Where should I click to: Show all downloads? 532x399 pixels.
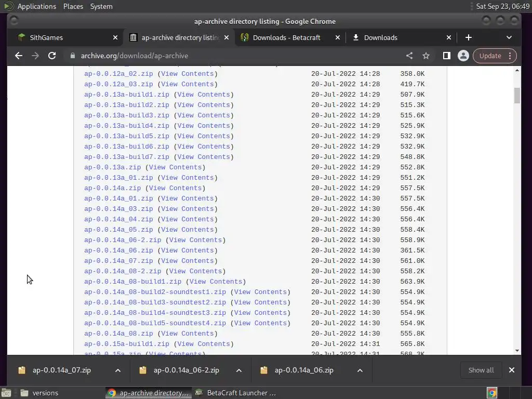pos(481,370)
